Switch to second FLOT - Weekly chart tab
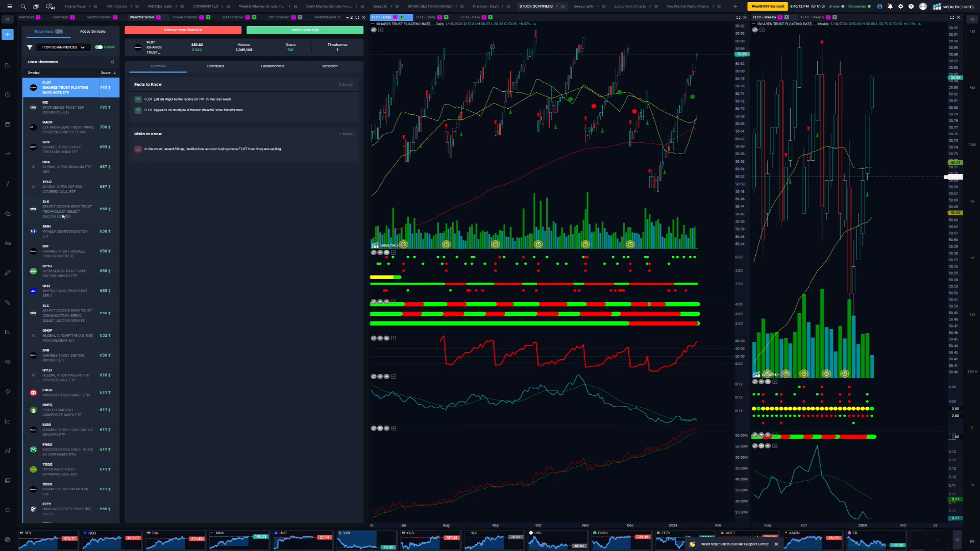Screen dimensions: 980x551 click(813, 17)
